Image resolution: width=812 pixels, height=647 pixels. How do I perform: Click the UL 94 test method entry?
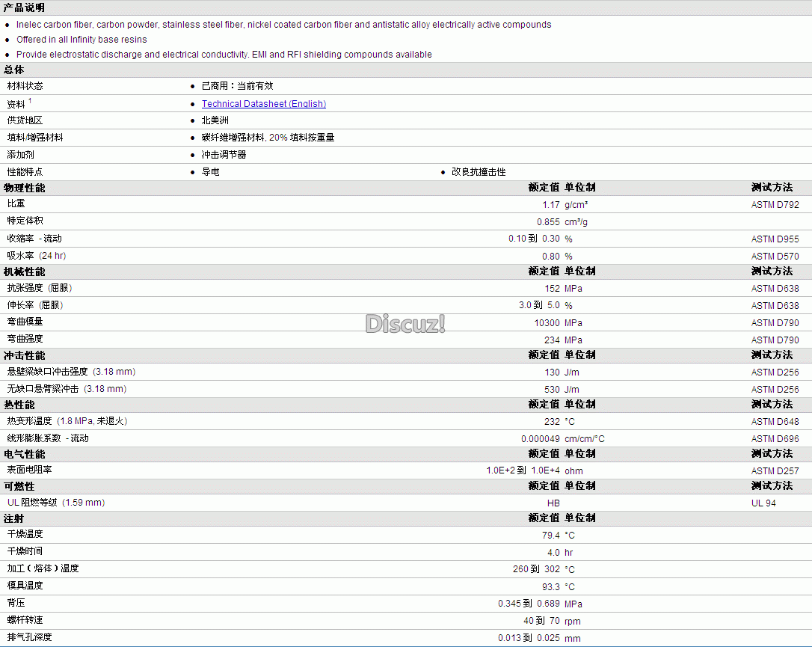click(x=763, y=503)
